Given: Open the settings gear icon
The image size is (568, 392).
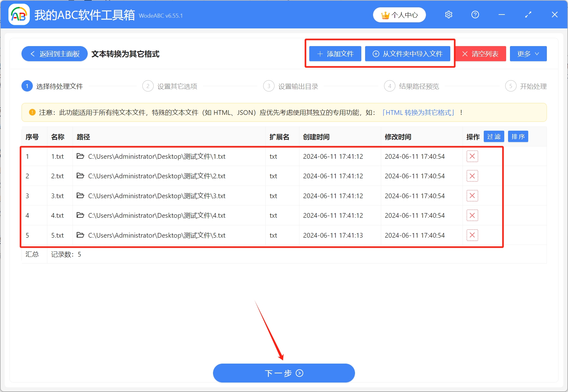Looking at the screenshot, I should click(x=448, y=15).
